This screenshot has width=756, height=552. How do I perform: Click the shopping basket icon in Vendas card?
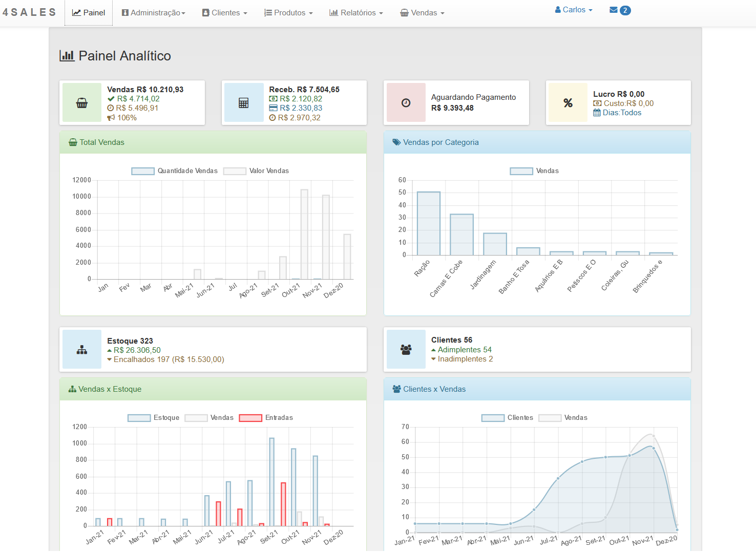click(82, 103)
